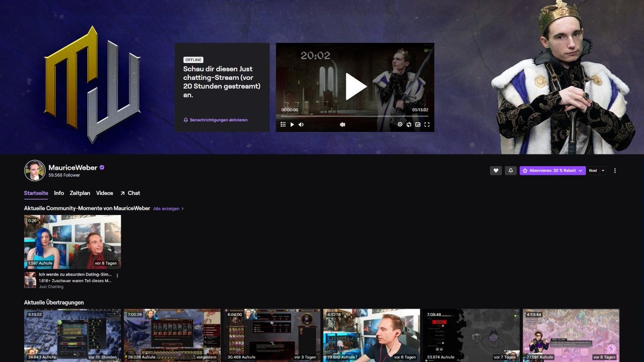
Task: Click the MW logo in banner
Action: click(x=92, y=85)
